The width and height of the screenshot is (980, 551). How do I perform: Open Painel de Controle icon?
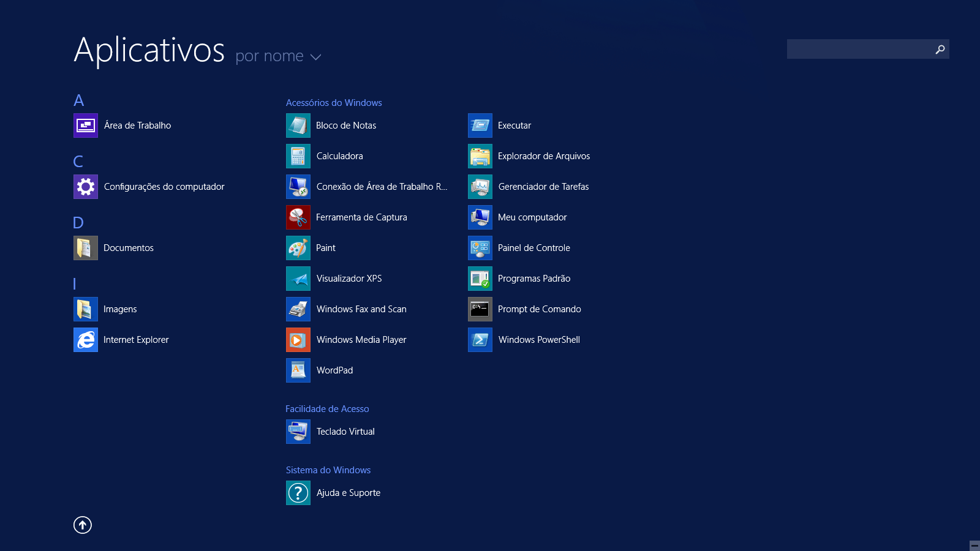pos(480,248)
